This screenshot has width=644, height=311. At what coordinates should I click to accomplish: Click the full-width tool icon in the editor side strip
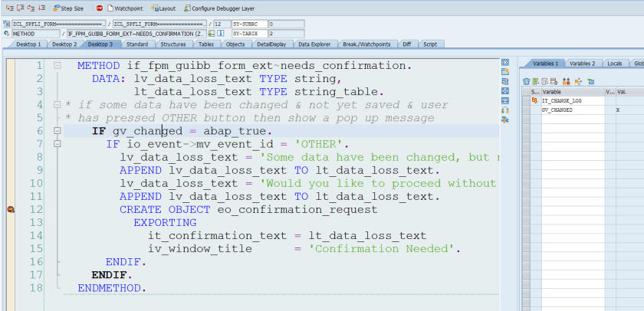[x=505, y=100]
